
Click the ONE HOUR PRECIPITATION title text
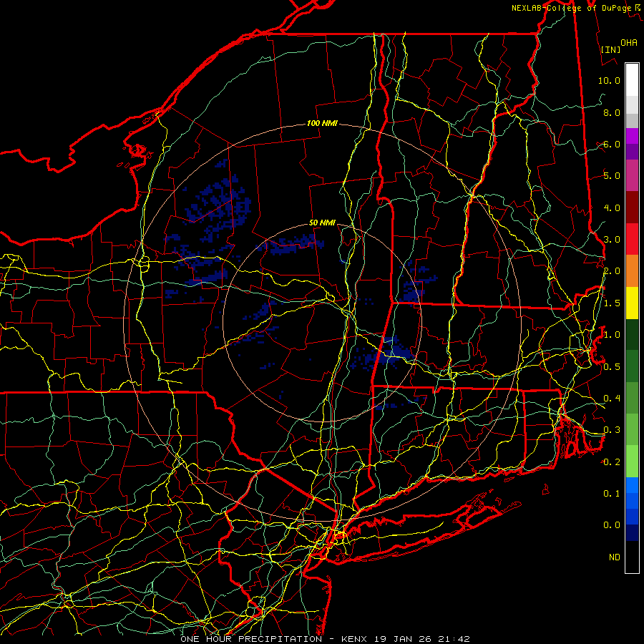(x=251, y=639)
